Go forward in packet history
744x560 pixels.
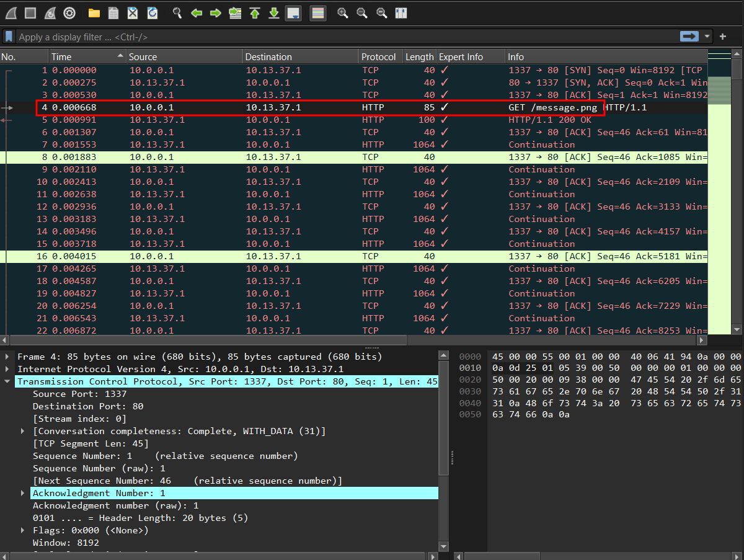216,12
